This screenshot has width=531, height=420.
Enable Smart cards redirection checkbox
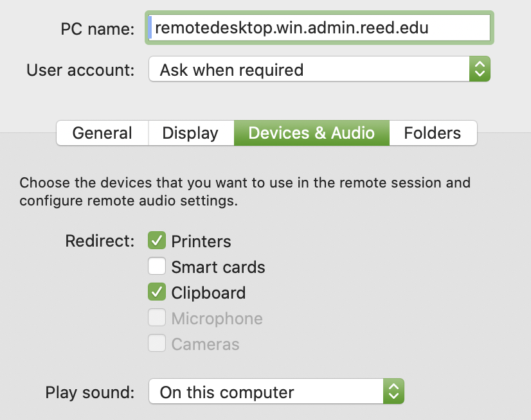point(157,267)
